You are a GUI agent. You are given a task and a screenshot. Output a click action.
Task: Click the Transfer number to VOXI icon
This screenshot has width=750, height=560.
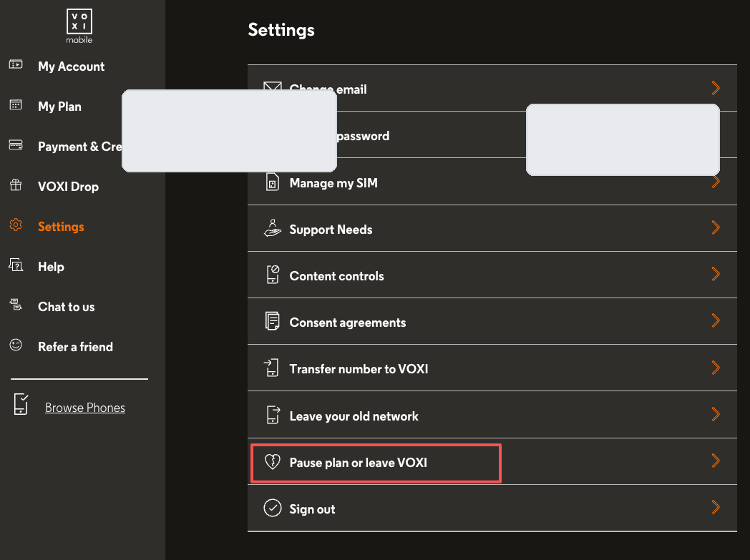[272, 368]
